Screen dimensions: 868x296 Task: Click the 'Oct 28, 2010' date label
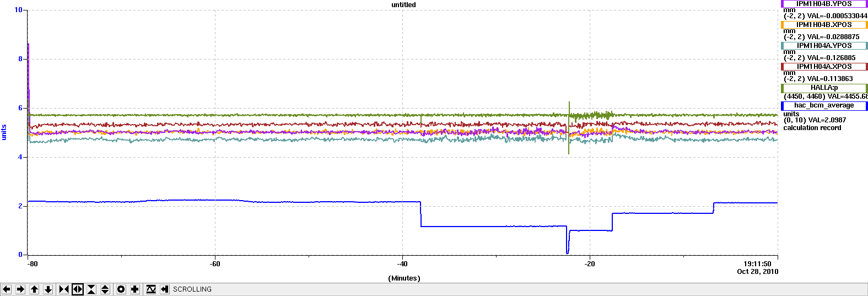coord(758,272)
